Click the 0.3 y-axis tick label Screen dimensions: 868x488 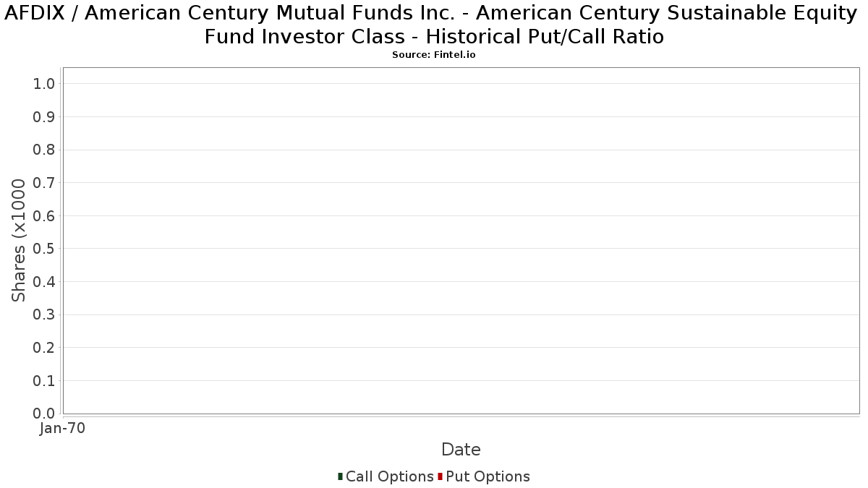click(44, 315)
